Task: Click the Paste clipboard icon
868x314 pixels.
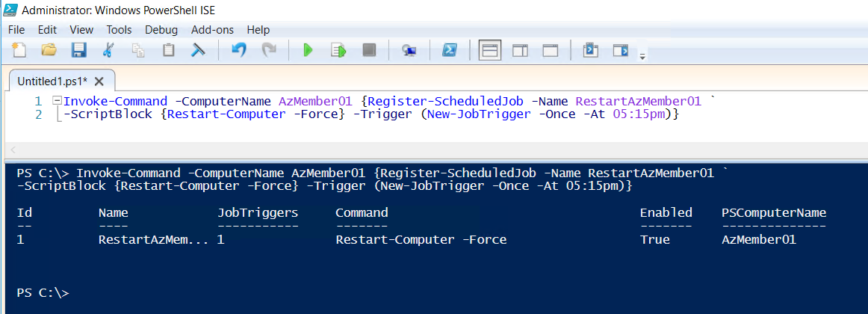Action: pos(169,51)
